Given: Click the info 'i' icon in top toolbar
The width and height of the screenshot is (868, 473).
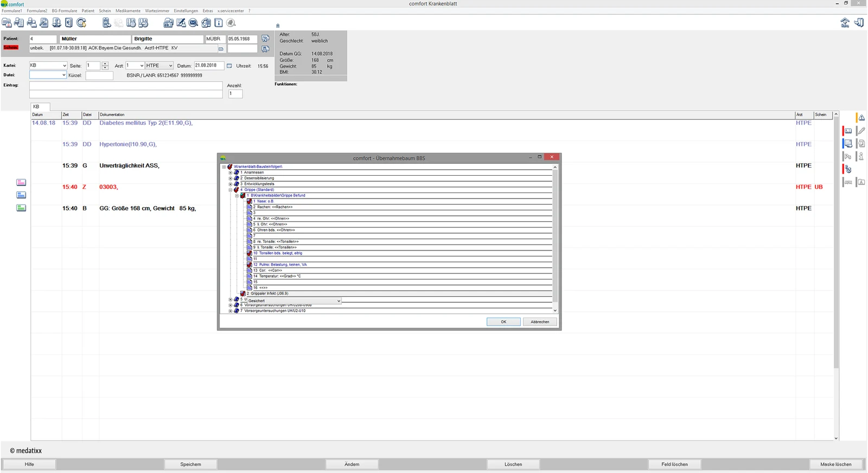Looking at the screenshot, I should 219,23.
